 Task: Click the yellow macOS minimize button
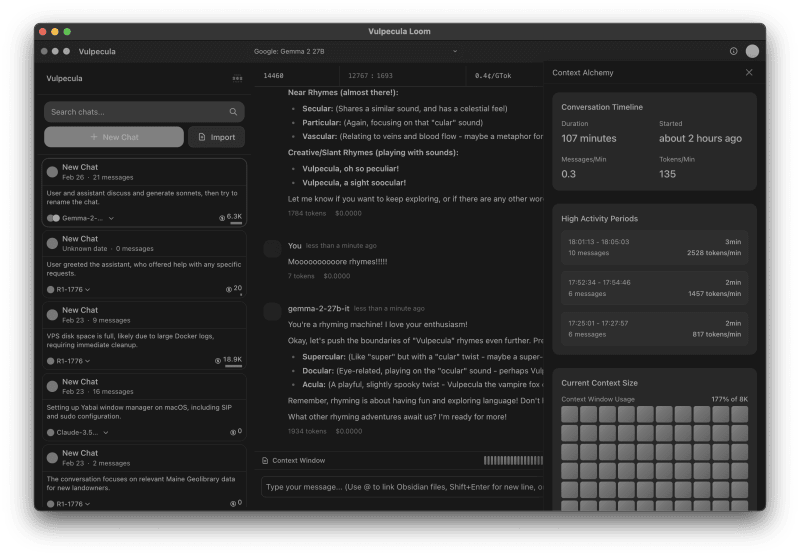tap(55, 32)
